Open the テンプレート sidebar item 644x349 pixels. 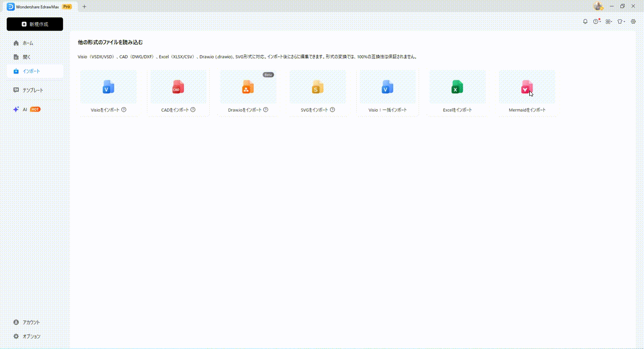click(33, 90)
